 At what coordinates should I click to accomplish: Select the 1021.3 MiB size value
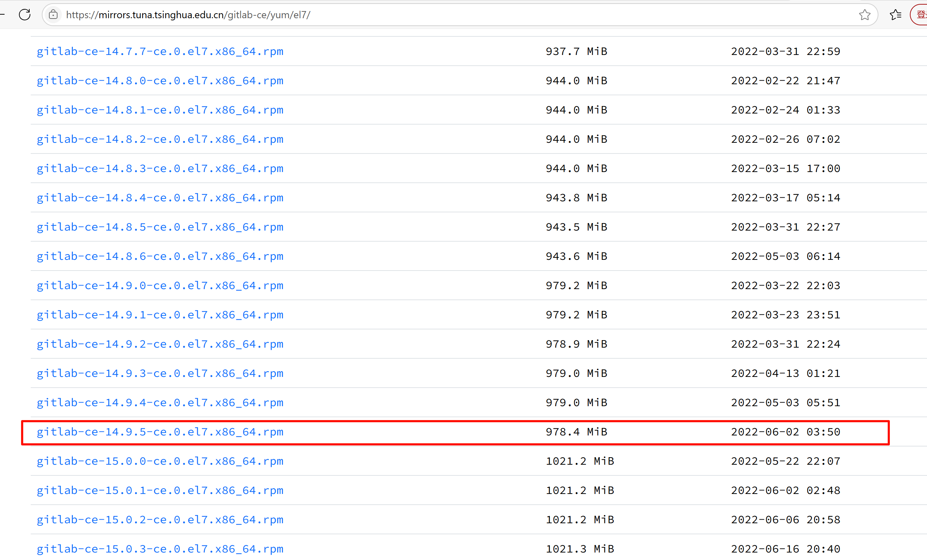580,550
